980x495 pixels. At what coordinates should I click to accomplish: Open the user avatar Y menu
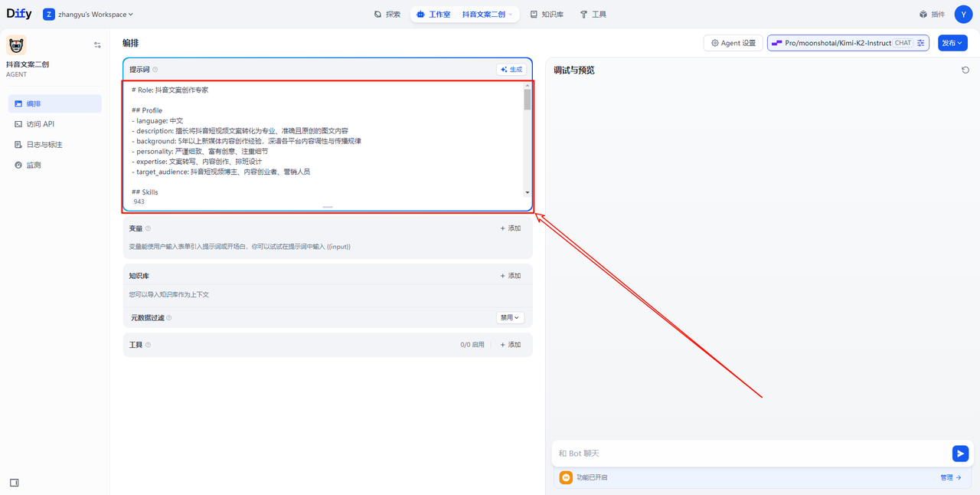(962, 14)
